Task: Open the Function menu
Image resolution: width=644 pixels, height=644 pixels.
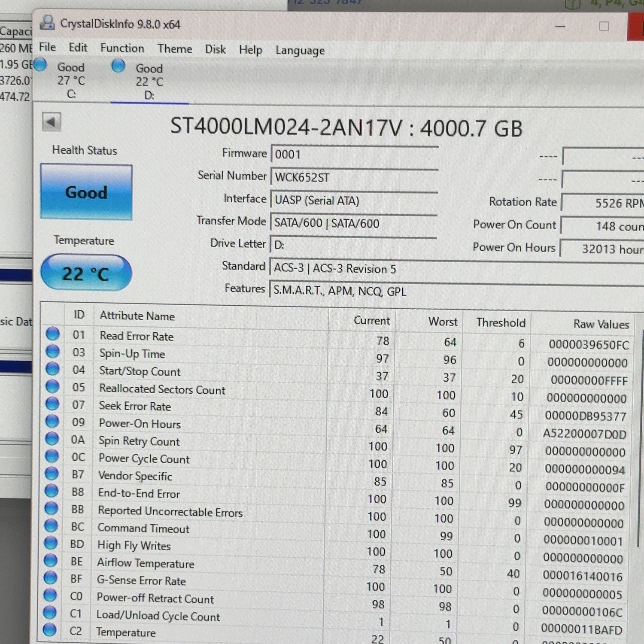Action: click(122, 48)
